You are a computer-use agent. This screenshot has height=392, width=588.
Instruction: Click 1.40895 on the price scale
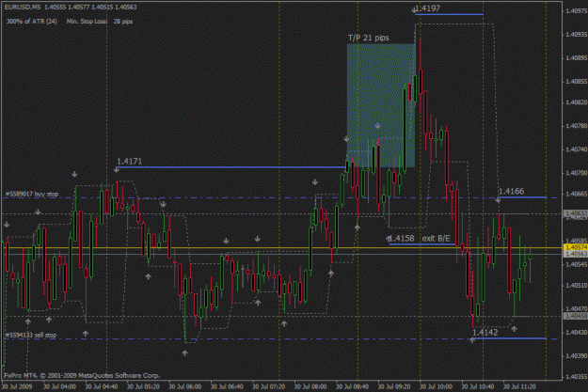pyautogui.click(x=576, y=58)
